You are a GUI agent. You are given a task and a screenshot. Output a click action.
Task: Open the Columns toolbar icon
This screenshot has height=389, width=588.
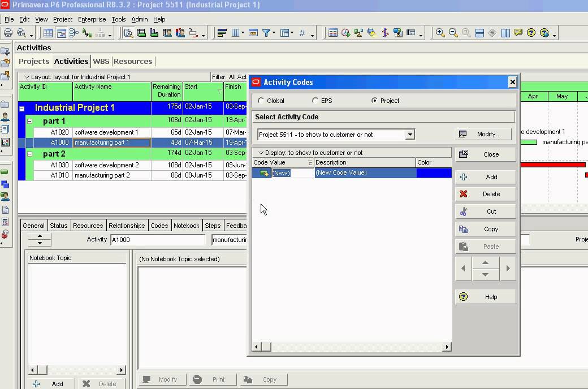pos(236,33)
